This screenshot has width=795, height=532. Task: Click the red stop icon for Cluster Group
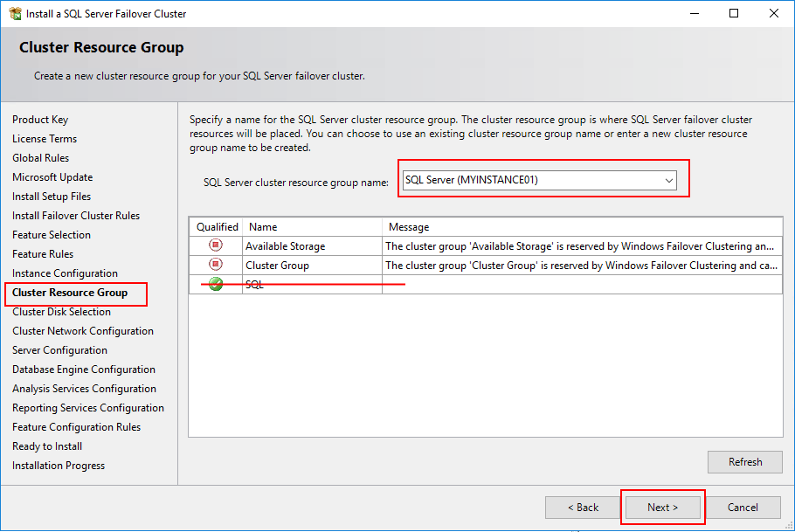pyautogui.click(x=216, y=265)
